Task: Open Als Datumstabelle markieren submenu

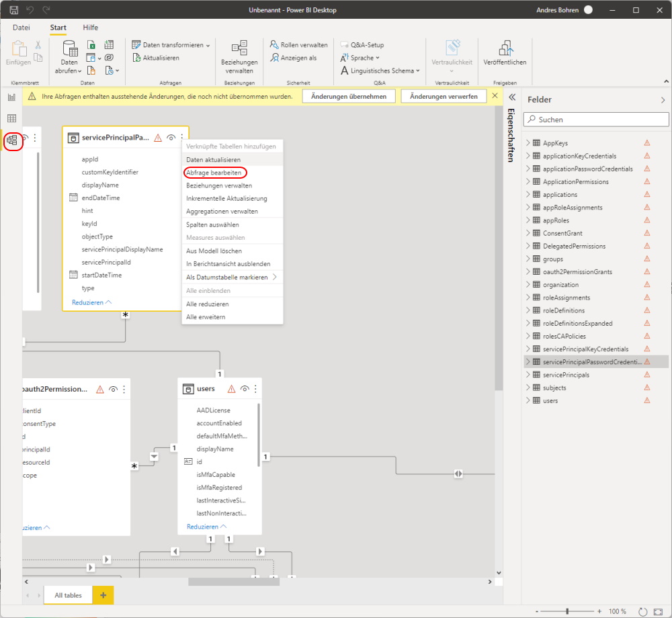Action: click(x=231, y=277)
